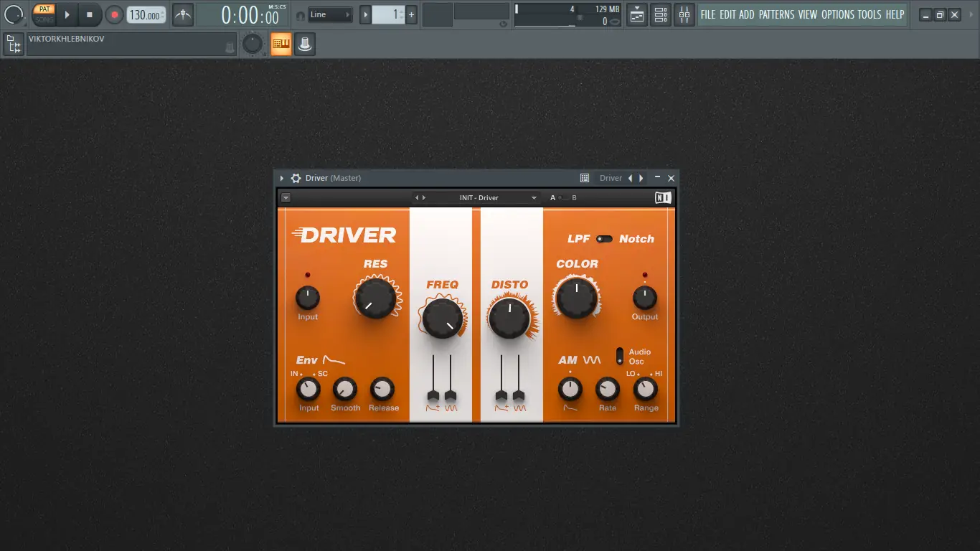
Task: Click the Release knob
Action: pyautogui.click(x=382, y=390)
